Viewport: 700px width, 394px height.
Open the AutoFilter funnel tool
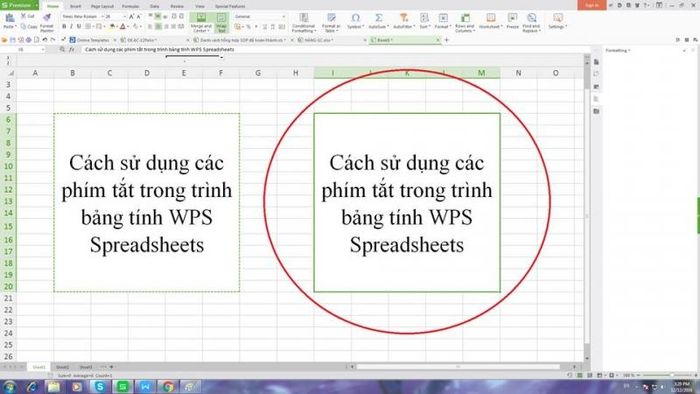click(404, 18)
